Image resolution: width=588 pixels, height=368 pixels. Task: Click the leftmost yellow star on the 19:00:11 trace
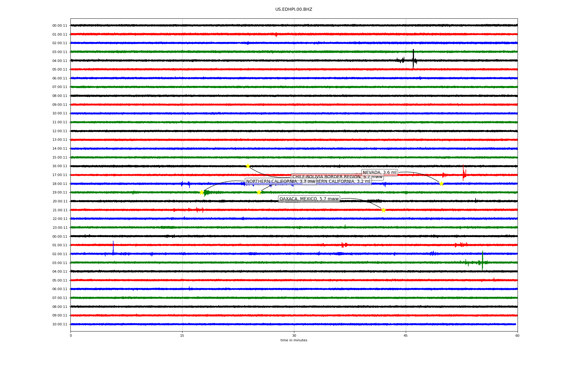[202, 192]
